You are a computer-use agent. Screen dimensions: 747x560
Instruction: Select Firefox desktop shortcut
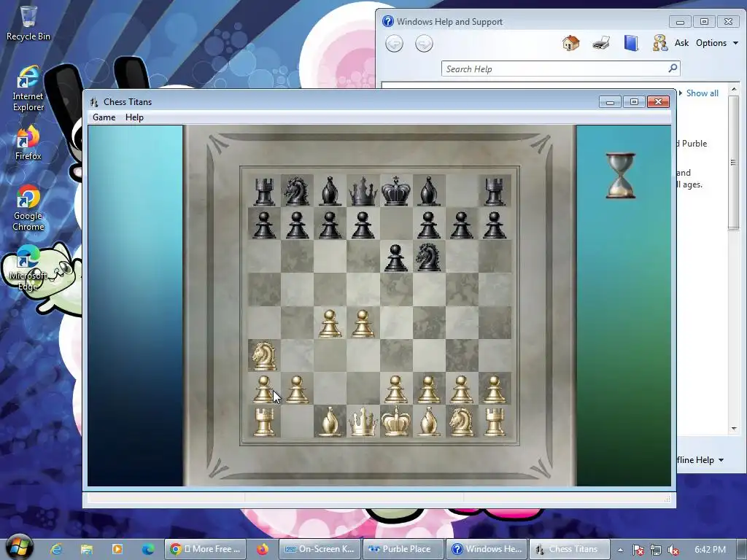pos(28,143)
